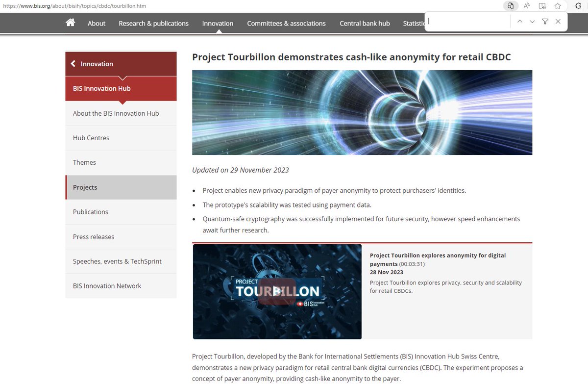Screen dimensions: 588x384
Task: Open Committees & associations menu
Action: click(286, 23)
